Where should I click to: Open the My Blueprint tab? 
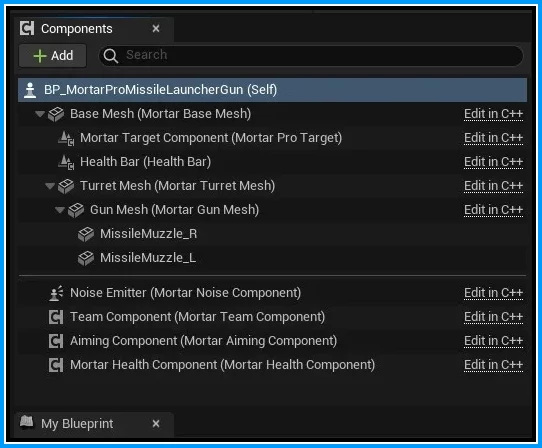pos(77,424)
